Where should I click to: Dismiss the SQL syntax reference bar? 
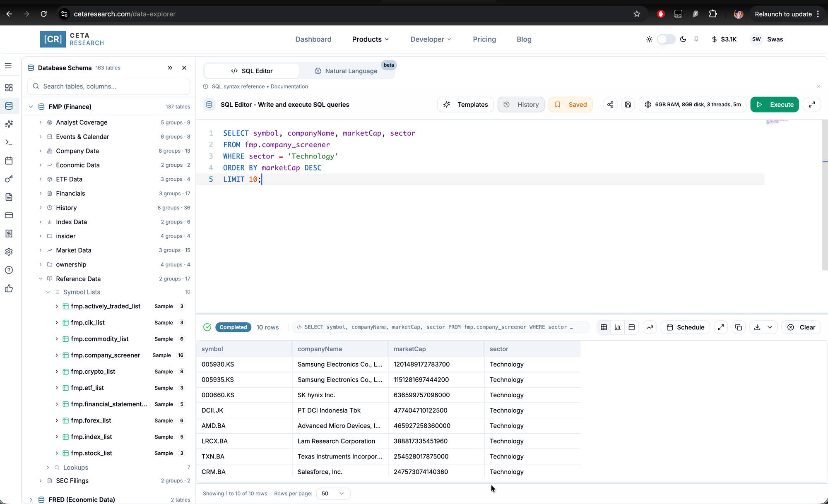(818, 86)
